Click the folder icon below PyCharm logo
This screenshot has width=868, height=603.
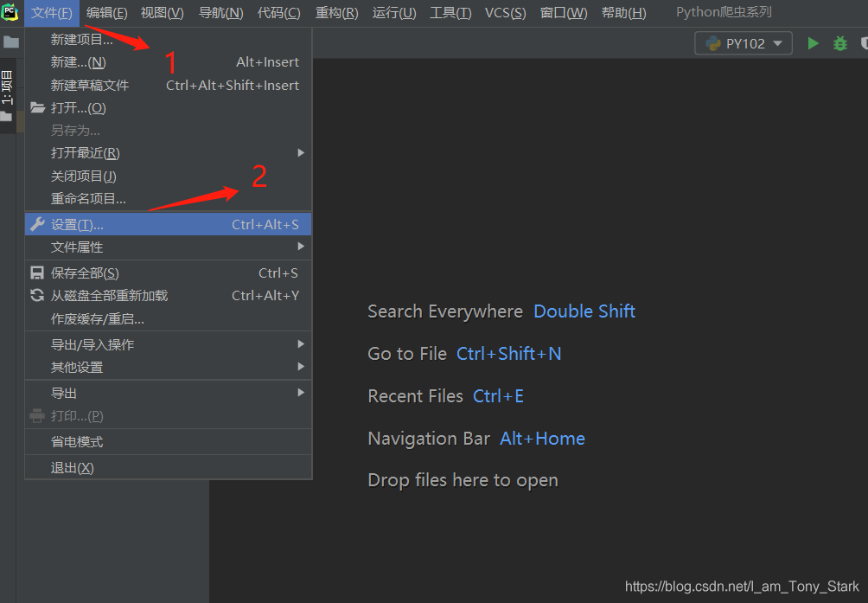[11, 42]
